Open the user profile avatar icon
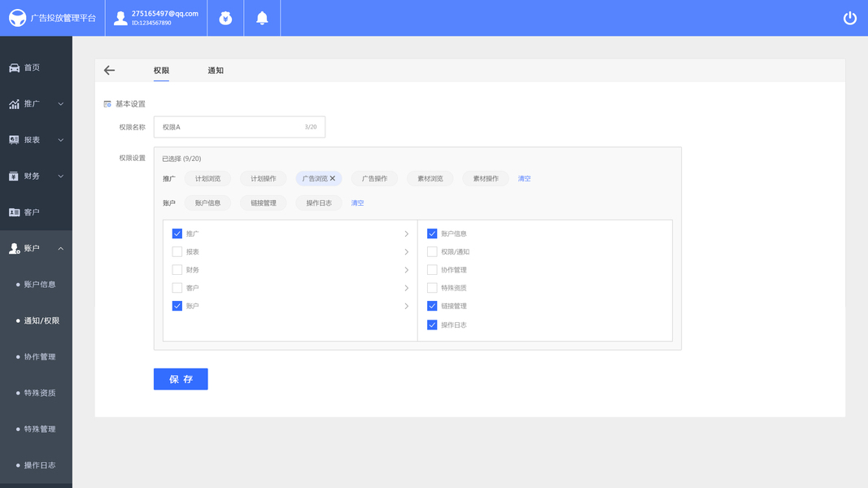868x488 pixels. click(120, 18)
